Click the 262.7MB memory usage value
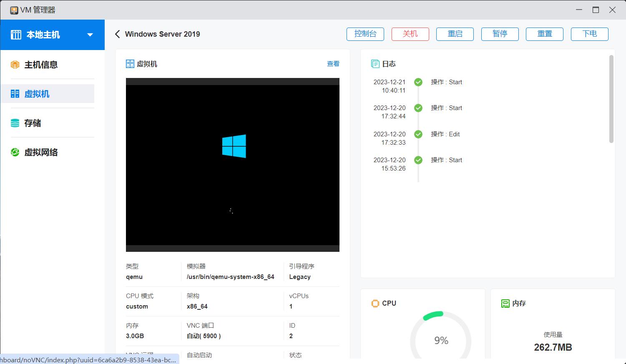 click(553, 347)
